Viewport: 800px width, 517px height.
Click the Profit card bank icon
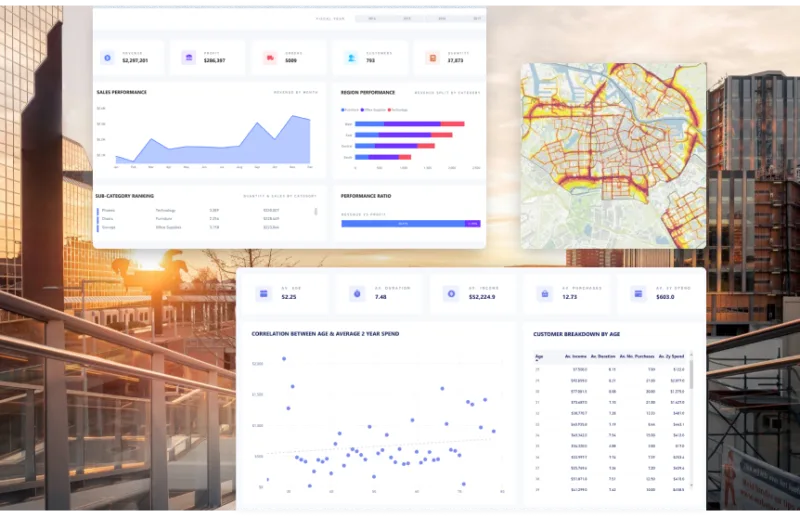188,58
